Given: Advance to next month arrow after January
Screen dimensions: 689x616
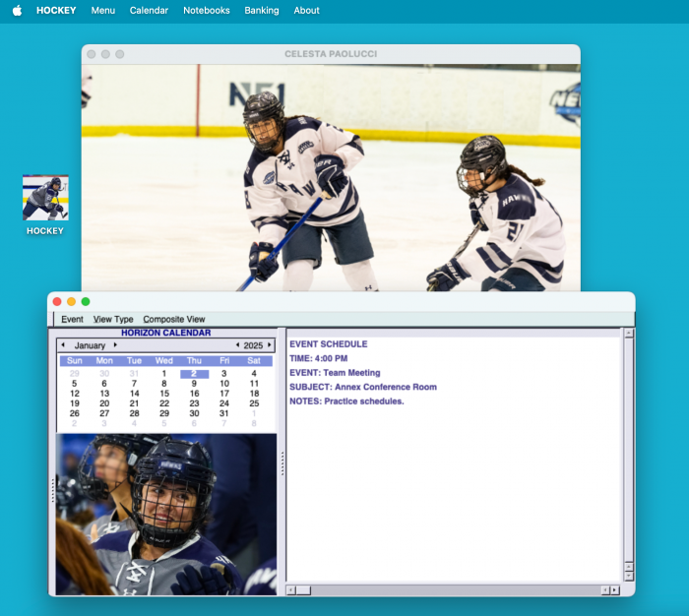Looking at the screenshot, I should point(115,345).
